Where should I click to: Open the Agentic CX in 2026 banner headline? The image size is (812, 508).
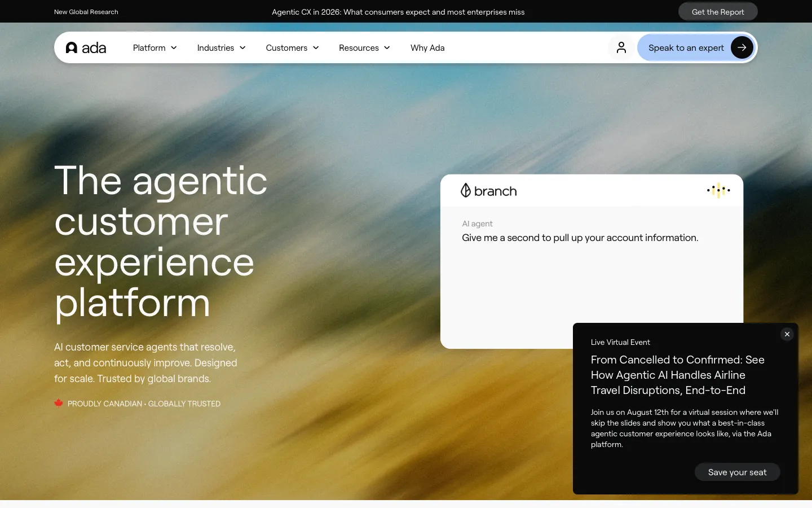[x=398, y=12]
